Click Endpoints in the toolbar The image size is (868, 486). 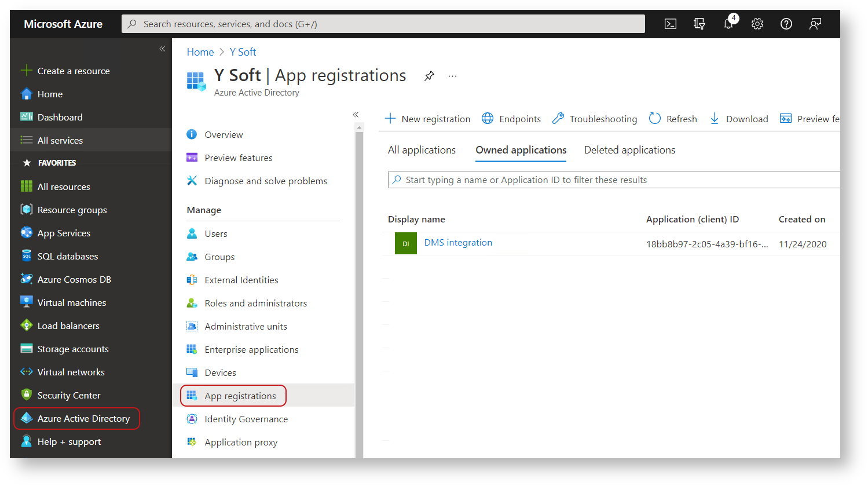pos(511,119)
